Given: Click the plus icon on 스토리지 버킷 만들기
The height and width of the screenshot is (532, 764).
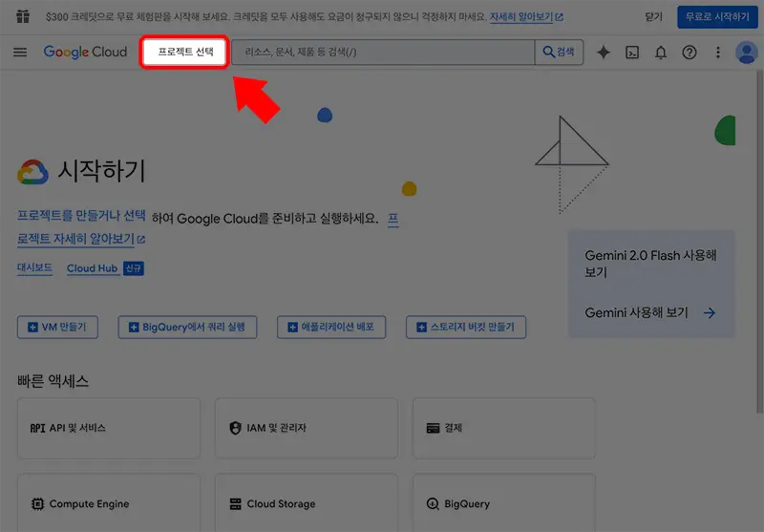Looking at the screenshot, I should 421,327.
